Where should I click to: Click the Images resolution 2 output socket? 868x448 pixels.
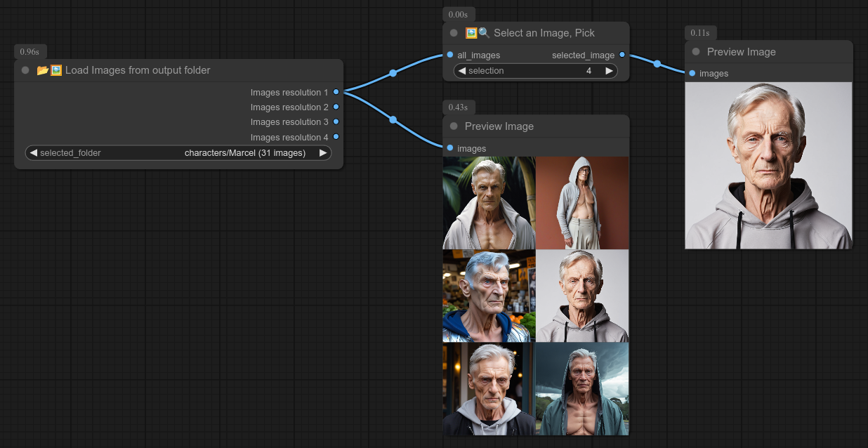pos(336,107)
